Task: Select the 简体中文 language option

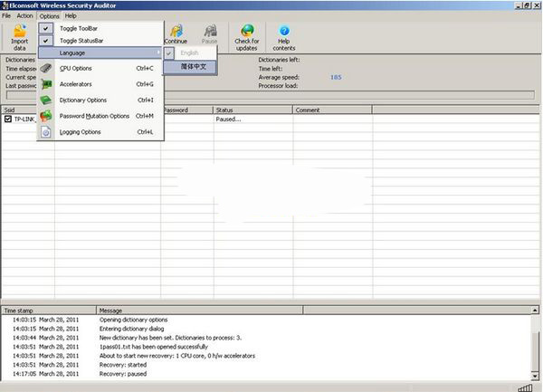Action: point(191,66)
